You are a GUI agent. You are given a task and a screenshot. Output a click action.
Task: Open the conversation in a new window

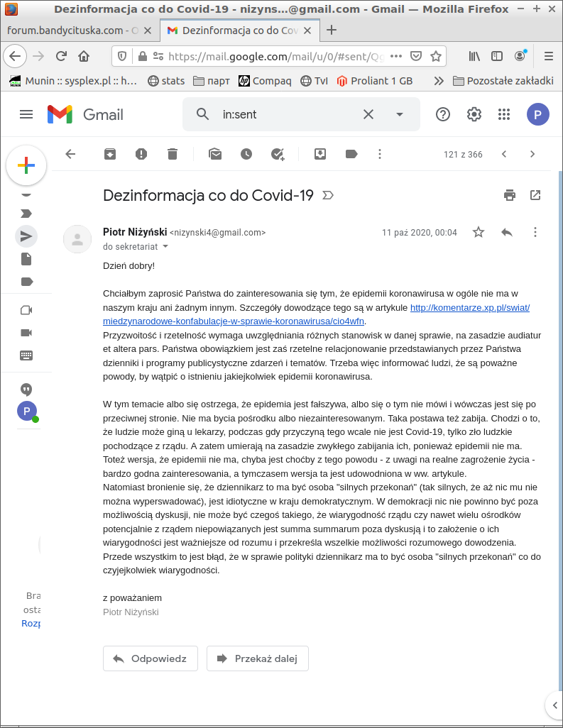(535, 195)
